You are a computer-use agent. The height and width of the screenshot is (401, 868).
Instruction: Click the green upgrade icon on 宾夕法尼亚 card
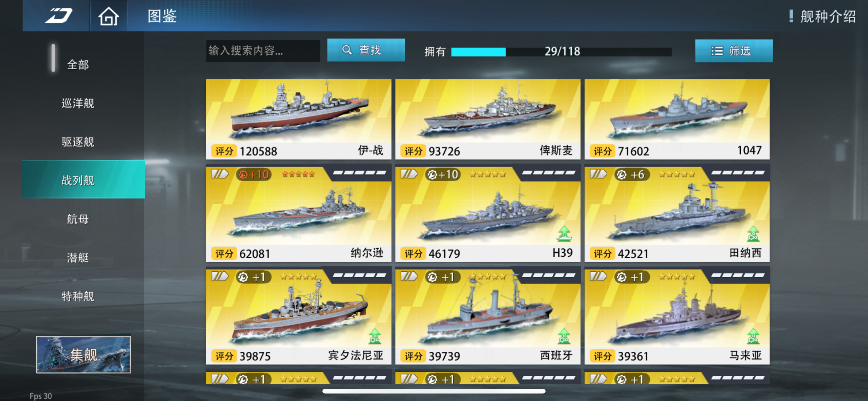pos(374,336)
